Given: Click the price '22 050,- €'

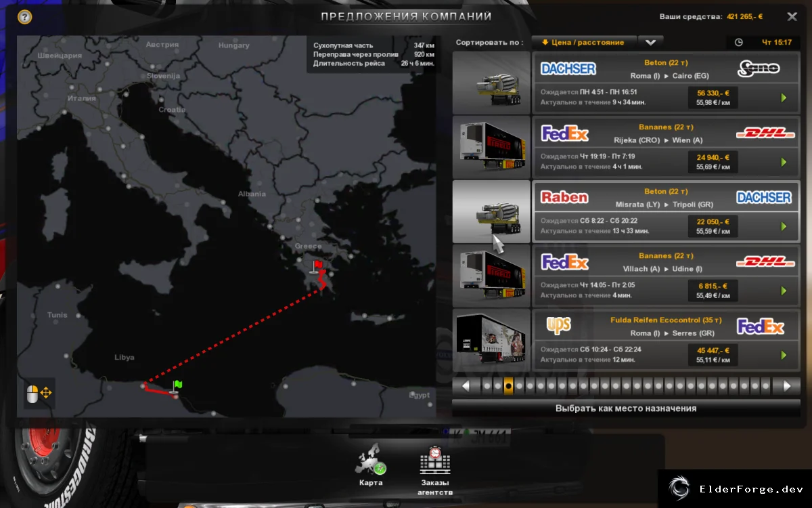Looking at the screenshot, I should click(x=713, y=221).
